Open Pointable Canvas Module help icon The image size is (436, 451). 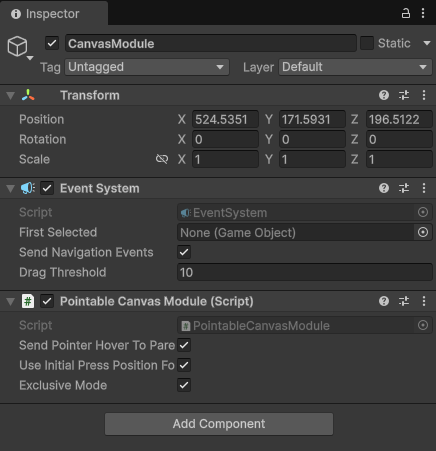click(x=384, y=301)
